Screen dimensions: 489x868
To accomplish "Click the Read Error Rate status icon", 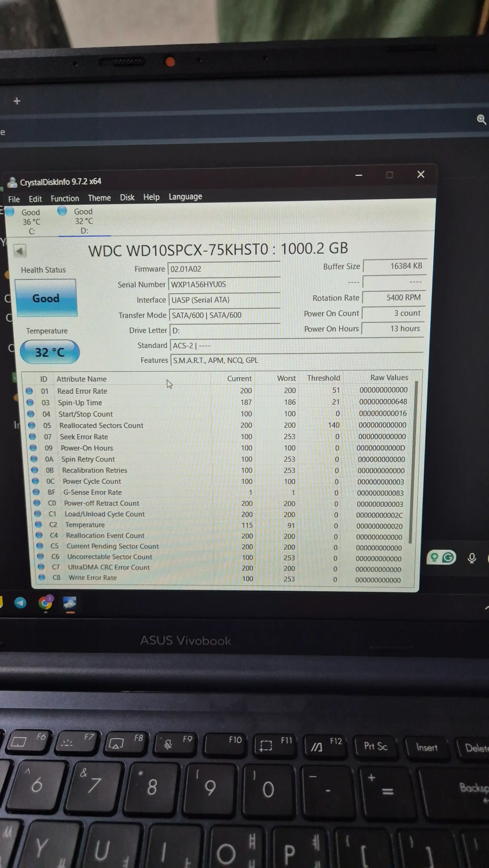I will pos(29,391).
